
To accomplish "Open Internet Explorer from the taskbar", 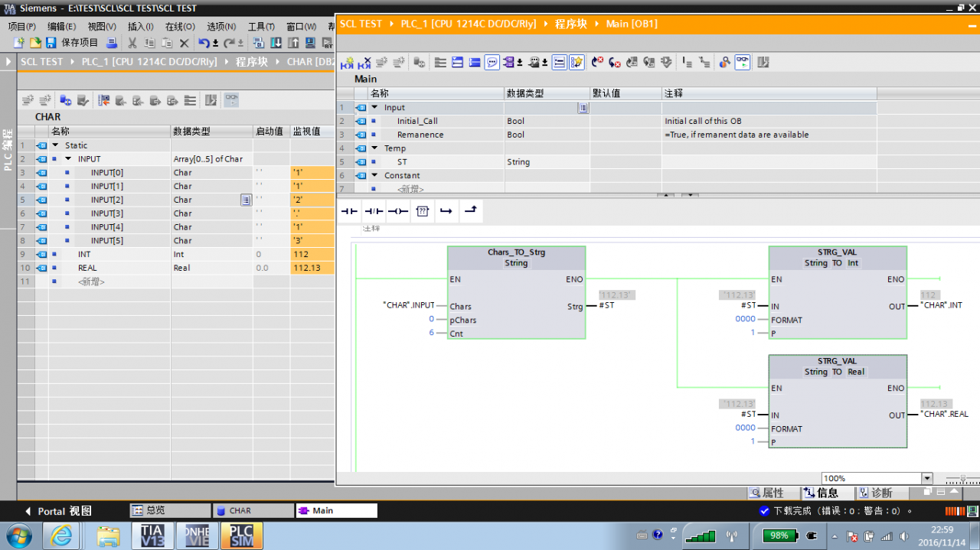I will (60, 535).
